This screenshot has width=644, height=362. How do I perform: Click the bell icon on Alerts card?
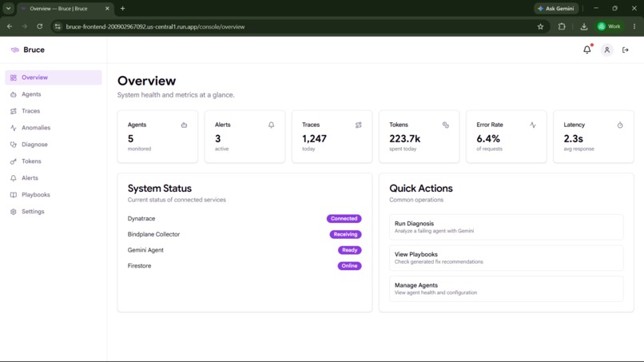[271, 125]
